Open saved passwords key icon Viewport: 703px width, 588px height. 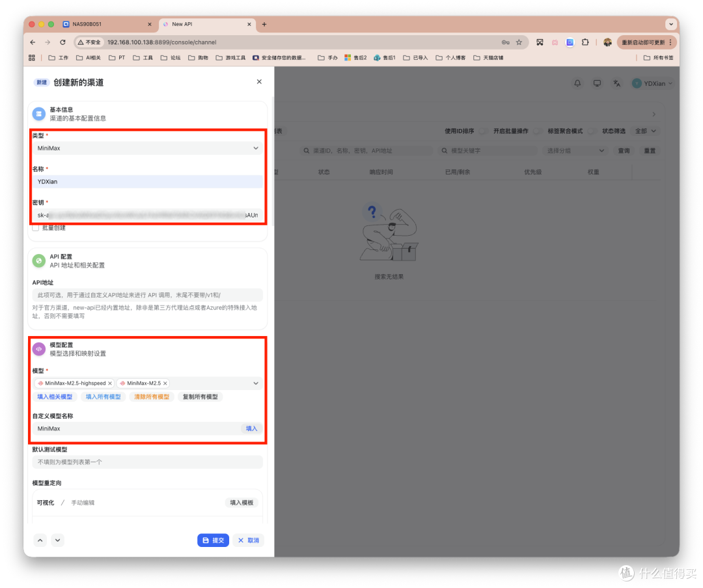tap(505, 42)
